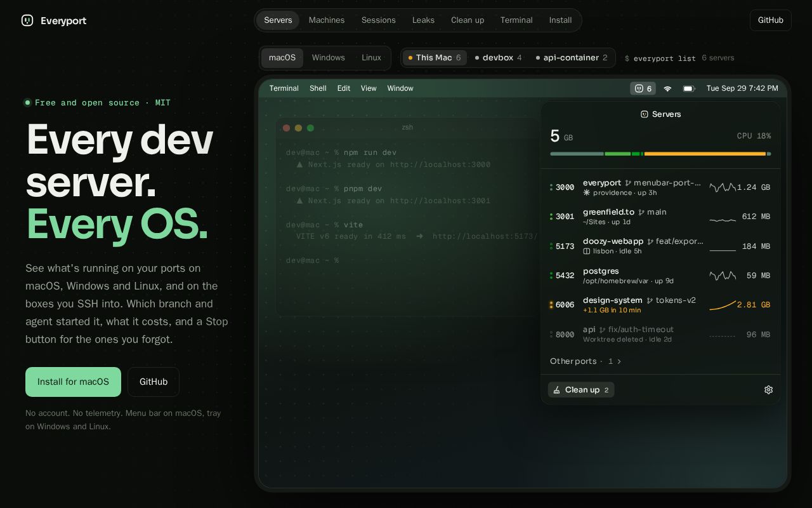Screen dimensions: 812x508
Task: Select the Clean up tab in the top navigation
Action: [468, 20]
